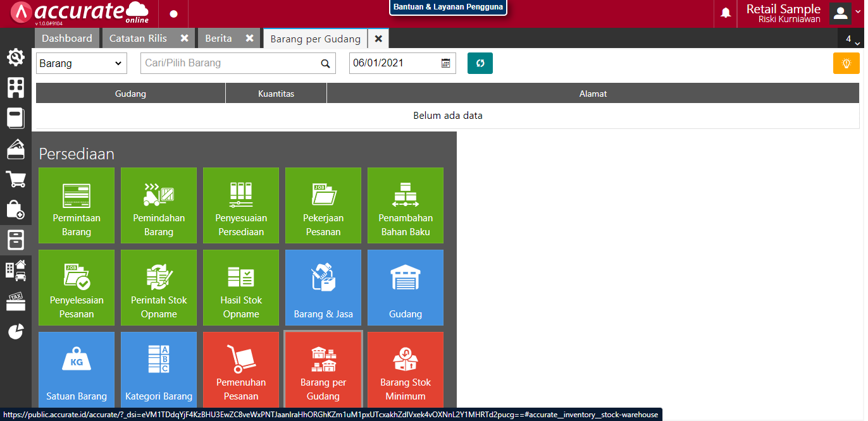This screenshot has width=868, height=421.
Task: Switch to the Catatan Rilis tab
Action: (x=138, y=39)
